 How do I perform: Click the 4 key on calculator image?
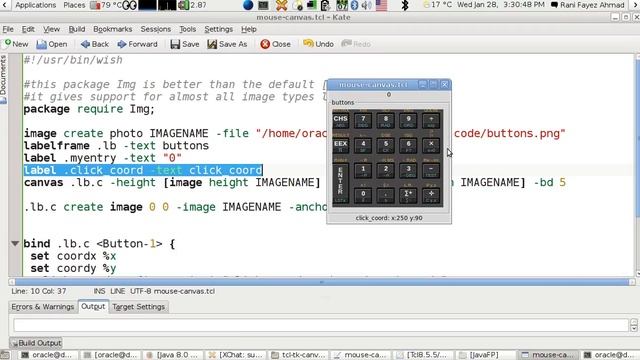363,145
